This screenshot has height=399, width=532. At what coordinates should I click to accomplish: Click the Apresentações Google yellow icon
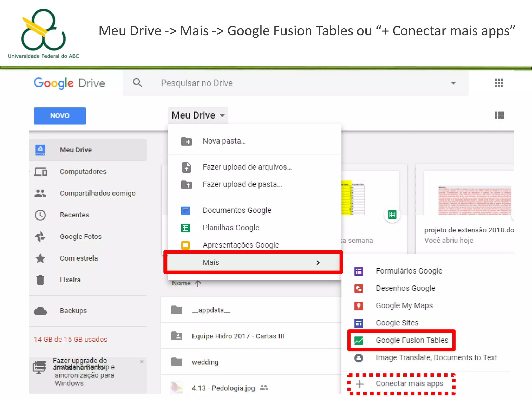click(185, 245)
